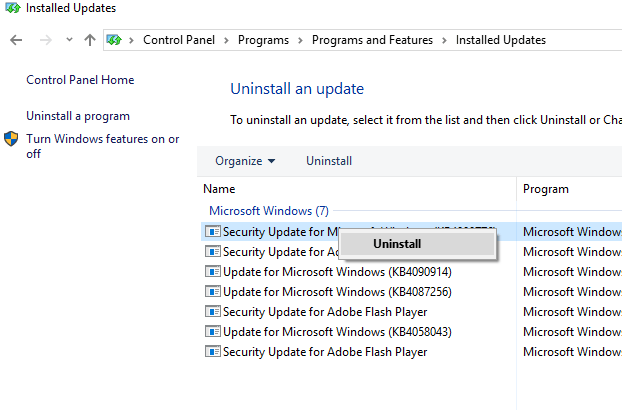Click the icon beside KB4058043 update
The image size is (622, 410).
[212, 331]
